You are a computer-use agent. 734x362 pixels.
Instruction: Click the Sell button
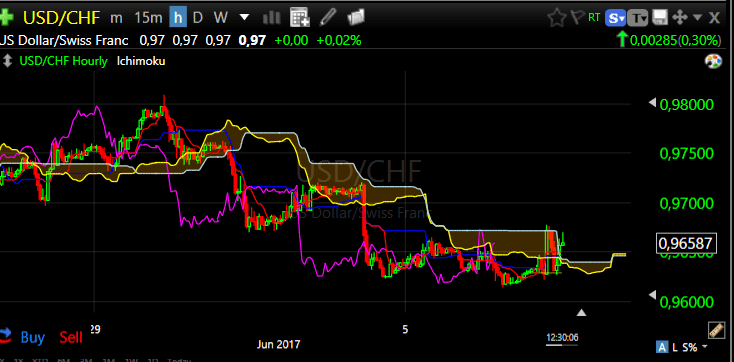click(x=71, y=337)
